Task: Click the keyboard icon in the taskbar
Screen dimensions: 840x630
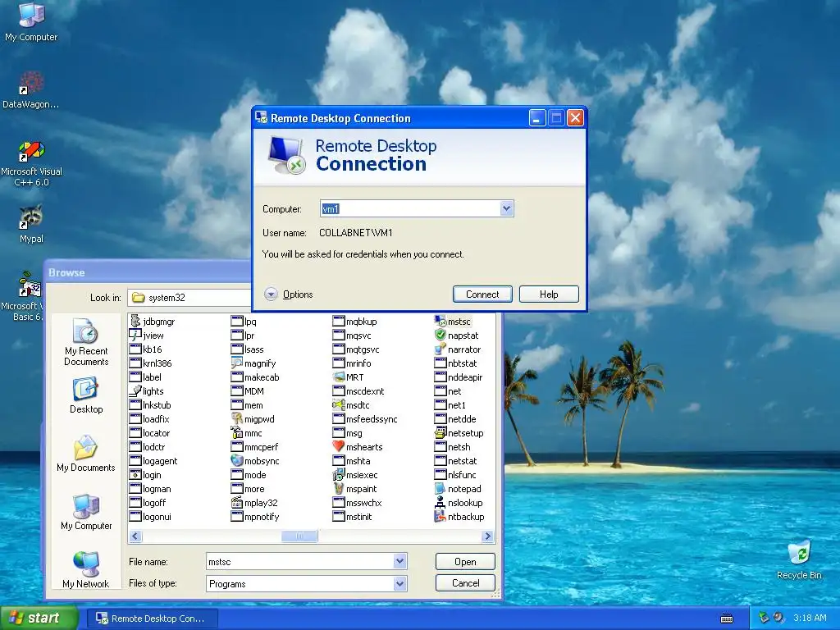Action: tap(727, 619)
